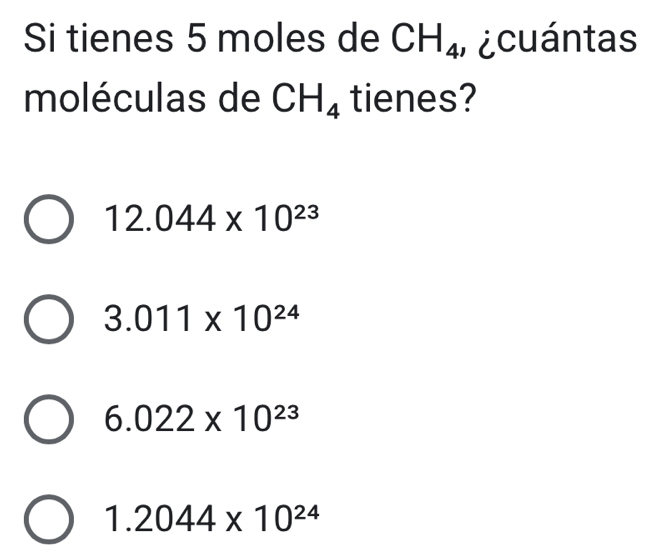The image size is (653, 552).
Task: Click the answer label 1.2044 x 10²⁴
Action: 208,516
